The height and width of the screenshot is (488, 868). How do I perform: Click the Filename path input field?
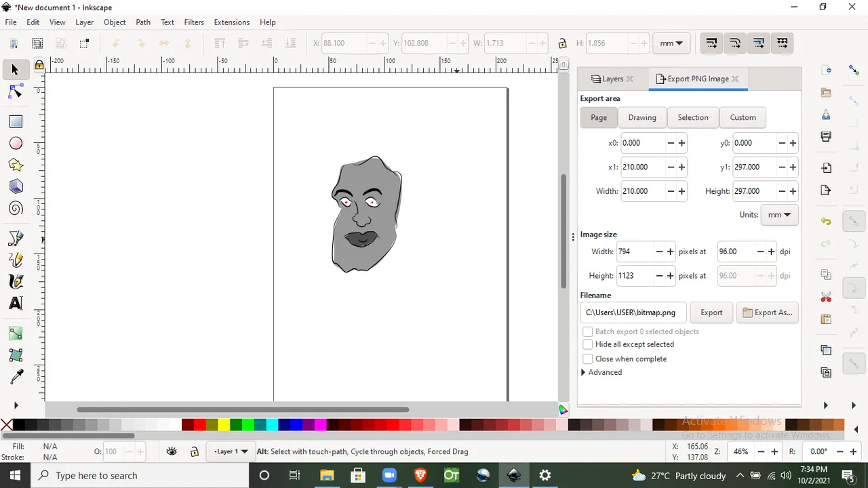click(633, 312)
